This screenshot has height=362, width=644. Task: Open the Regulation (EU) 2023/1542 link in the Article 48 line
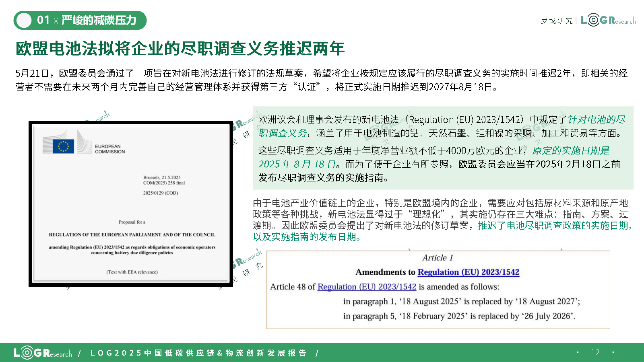click(x=367, y=287)
